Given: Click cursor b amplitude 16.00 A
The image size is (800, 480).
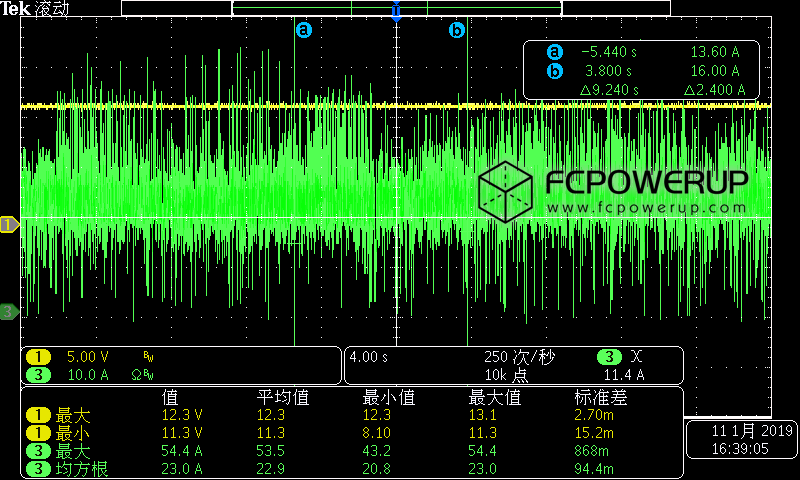Looking at the screenshot, I should click(715, 71).
